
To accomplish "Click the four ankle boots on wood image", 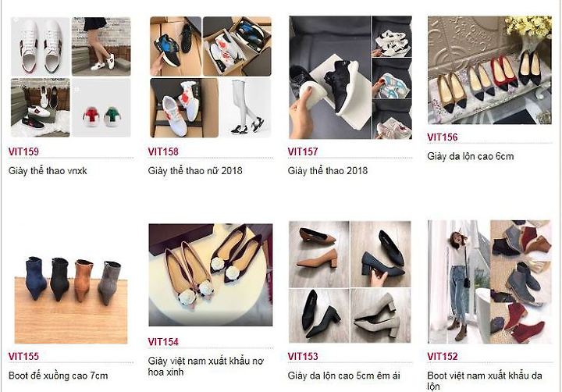I will tap(71, 300).
